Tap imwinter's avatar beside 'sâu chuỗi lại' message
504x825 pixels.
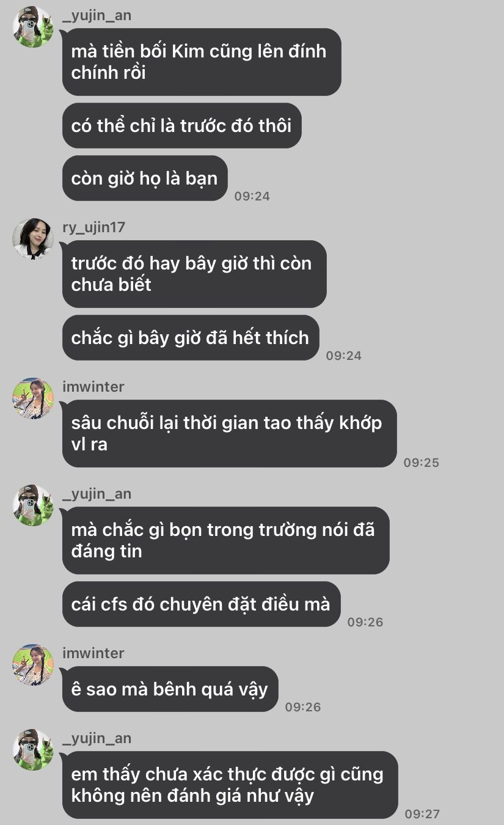click(33, 398)
